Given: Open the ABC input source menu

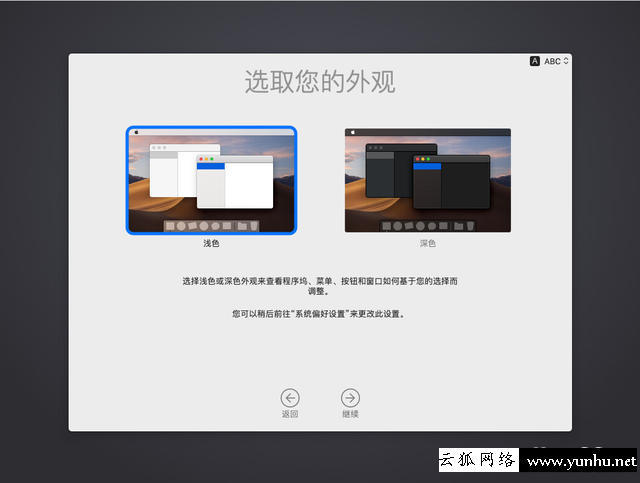Looking at the screenshot, I should coord(556,61).
